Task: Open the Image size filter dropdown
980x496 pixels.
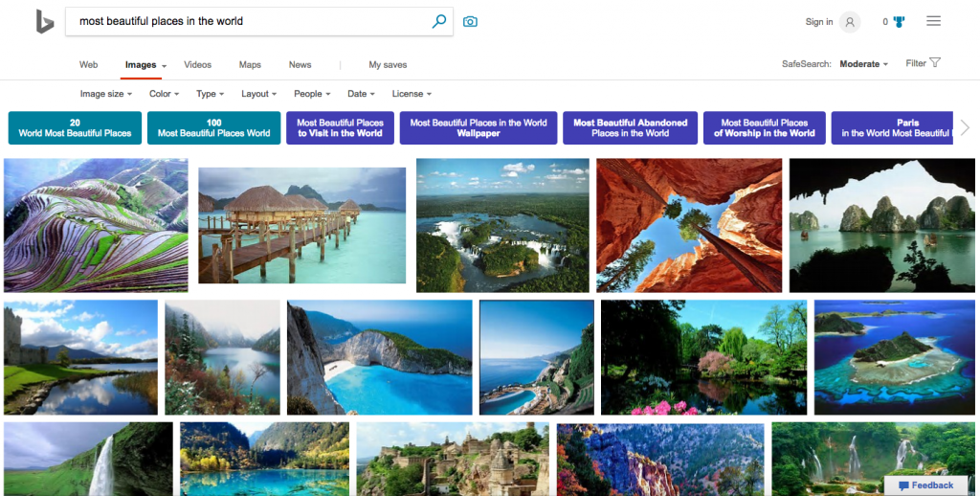Action: (x=105, y=94)
